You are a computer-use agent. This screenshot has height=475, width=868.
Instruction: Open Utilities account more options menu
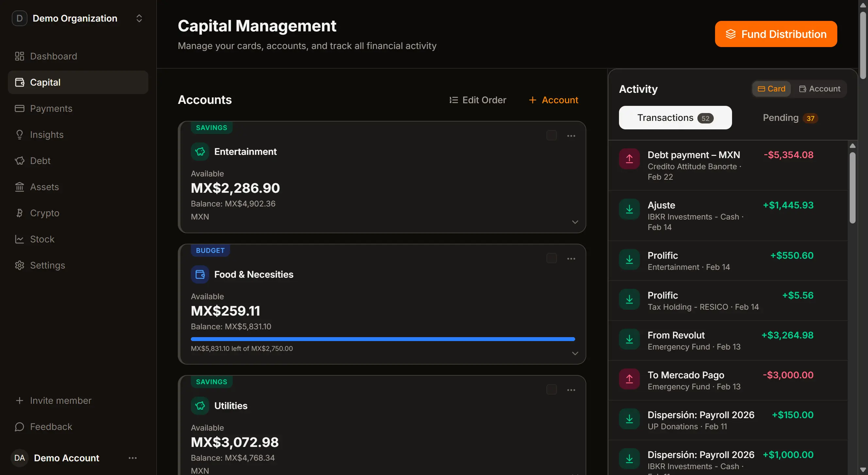tap(571, 390)
